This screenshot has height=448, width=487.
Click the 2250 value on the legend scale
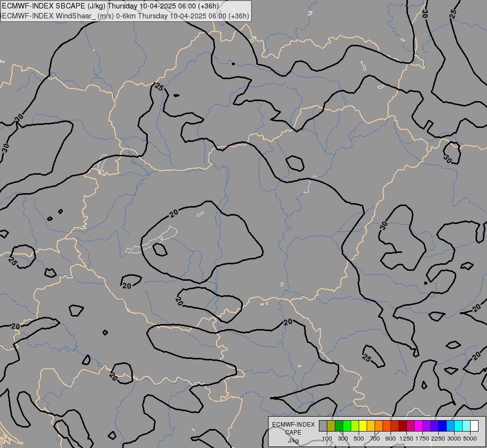(x=438, y=439)
